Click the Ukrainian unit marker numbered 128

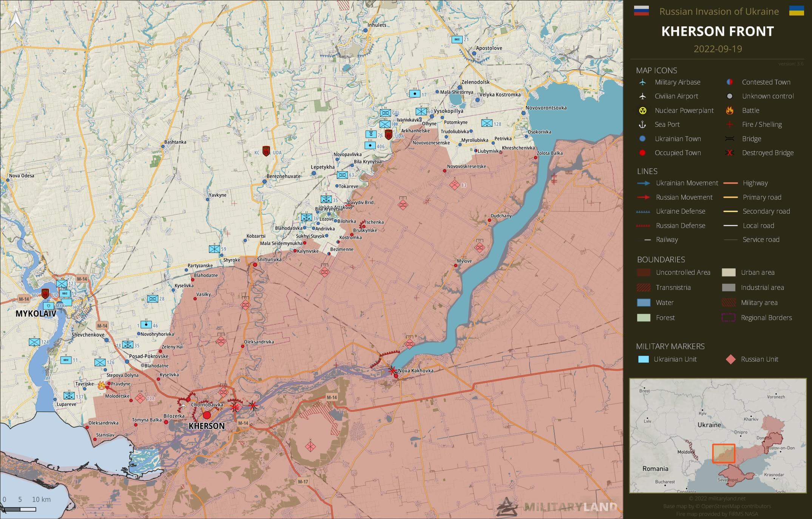(x=487, y=123)
